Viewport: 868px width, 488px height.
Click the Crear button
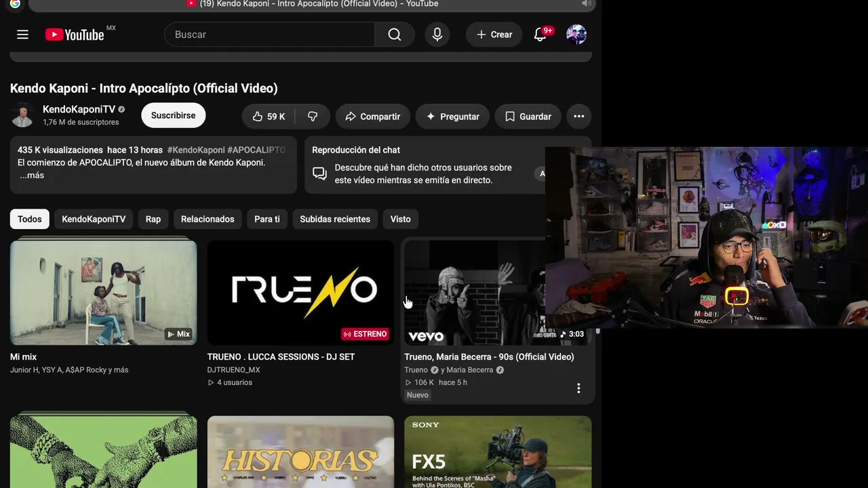coord(494,35)
